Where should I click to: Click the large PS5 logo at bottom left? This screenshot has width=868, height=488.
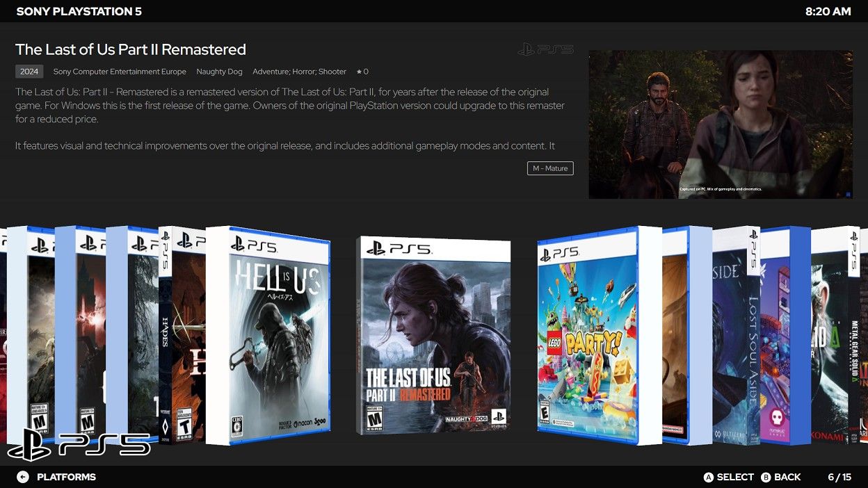(79, 444)
